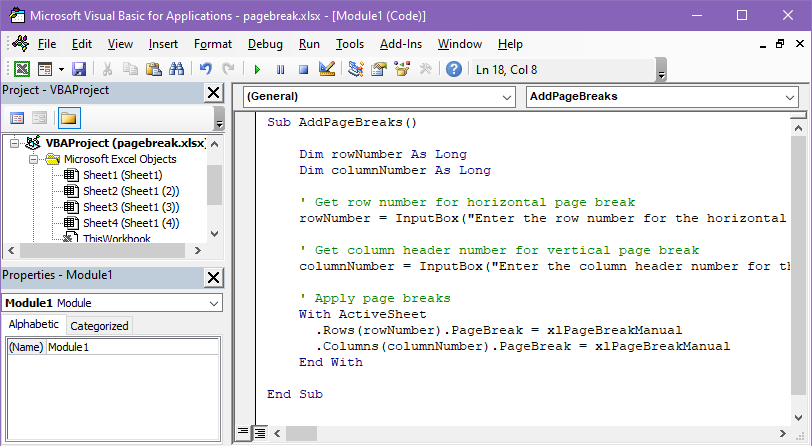Close the Properties - Module1 panel
This screenshot has height=446, width=812.
point(213,278)
